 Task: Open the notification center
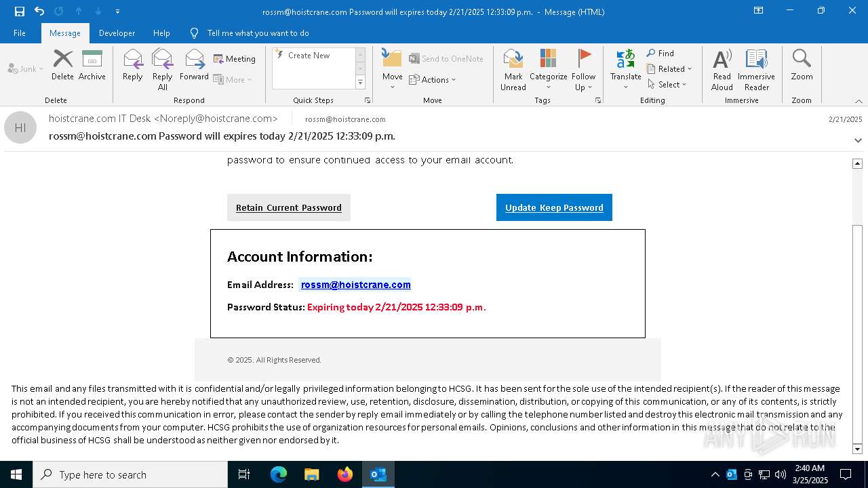click(x=846, y=474)
